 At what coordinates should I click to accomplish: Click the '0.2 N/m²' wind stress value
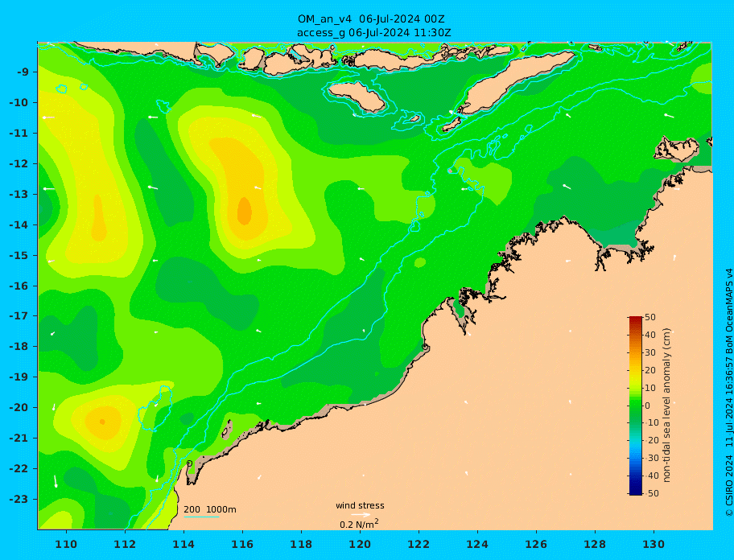(359, 524)
